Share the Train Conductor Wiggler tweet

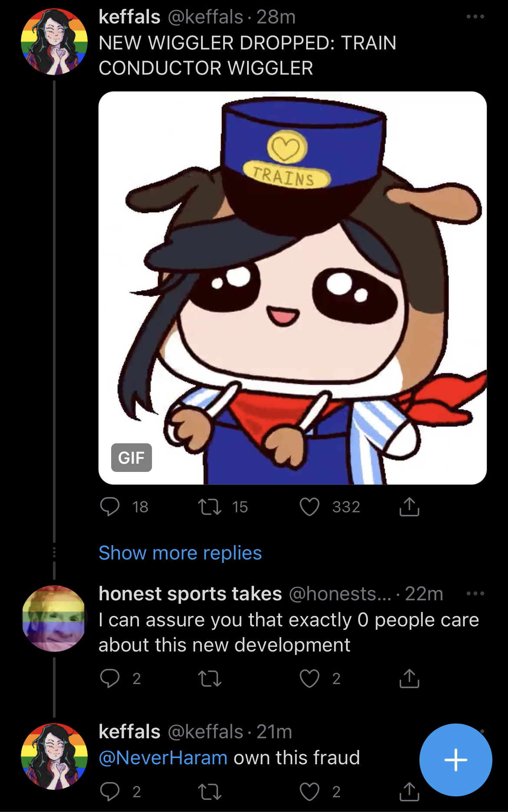[x=409, y=507]
